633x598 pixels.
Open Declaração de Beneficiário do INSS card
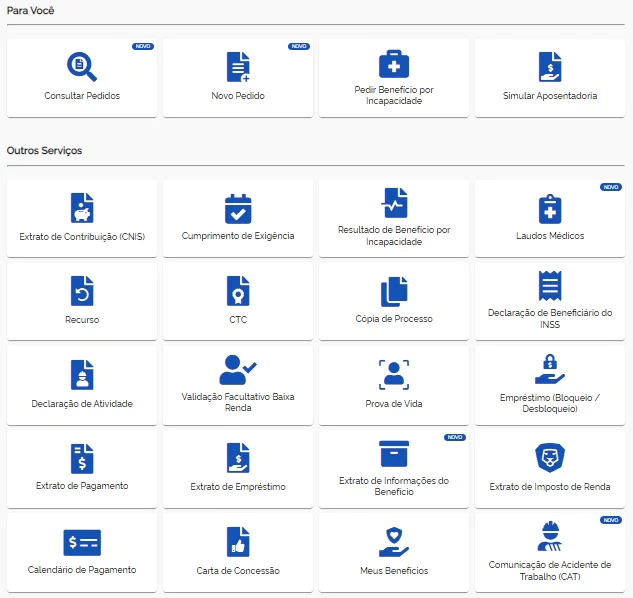(550, 300)
